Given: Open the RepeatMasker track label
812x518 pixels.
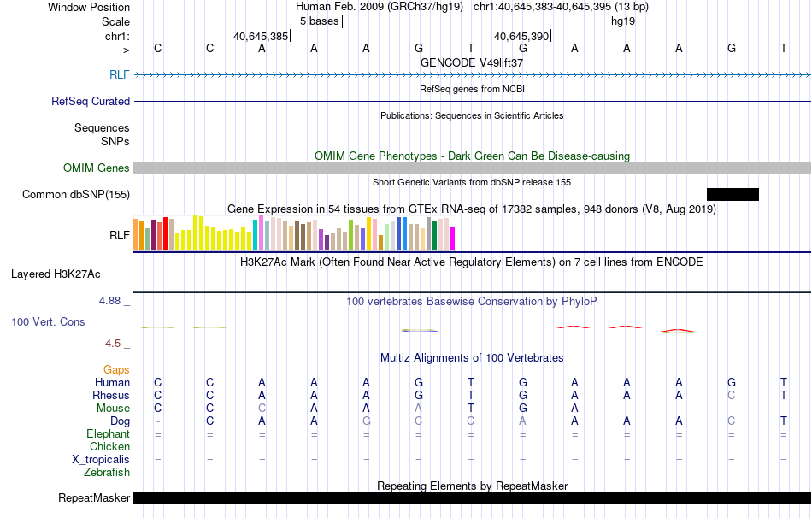Looking at the screenshot, I should pos(94,497).
